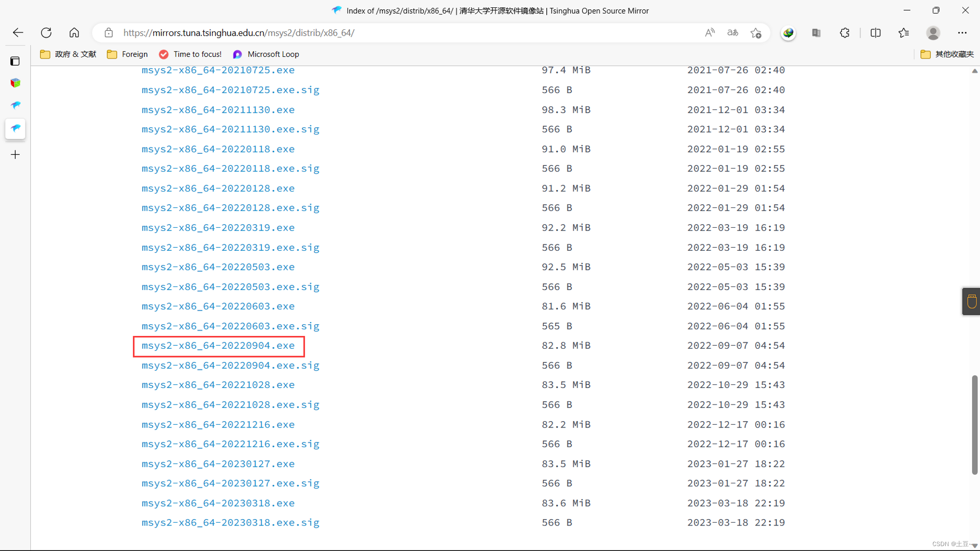Expand the Foreign bookmarks folder
The width and height of the screenshot is (980, 551).
point(127,54)
